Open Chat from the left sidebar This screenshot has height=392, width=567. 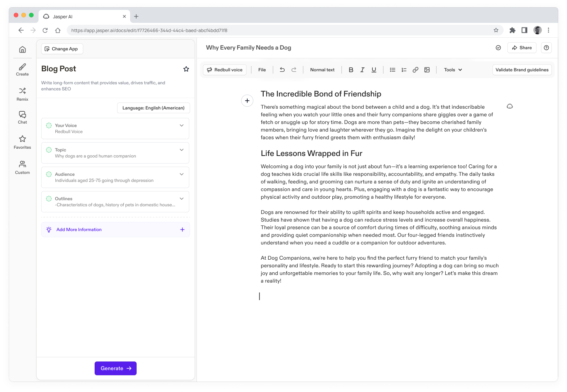pos(23,117)
